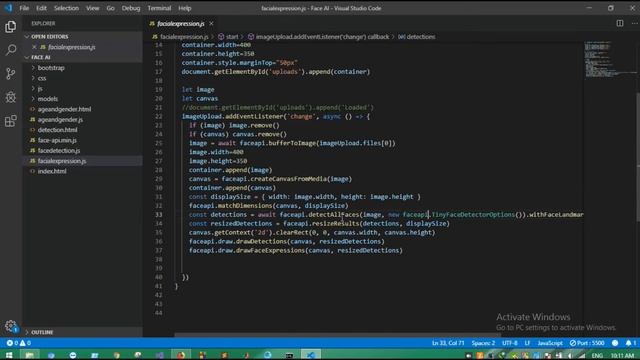Click the facialexpression.js breadcrumb

(x=180, y=37)
